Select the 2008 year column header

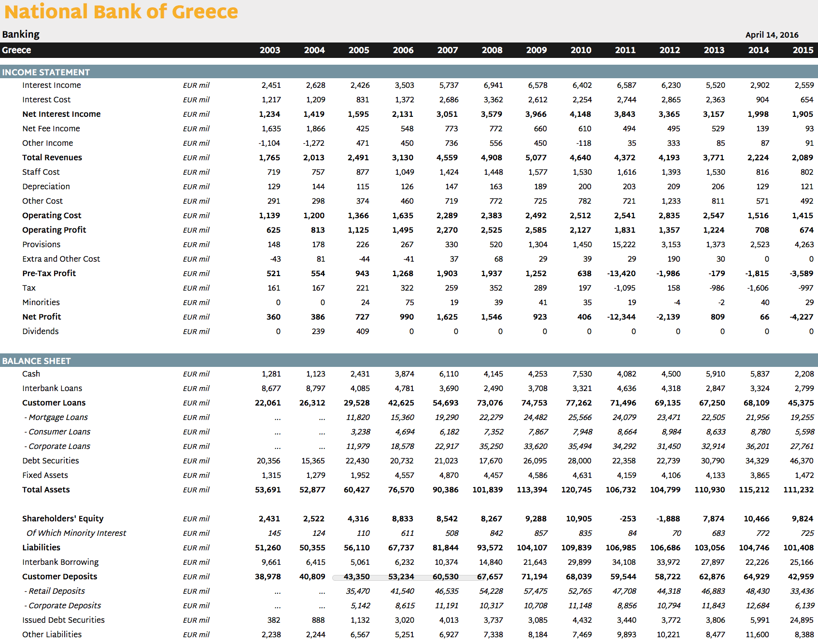(x=492, y=50)
